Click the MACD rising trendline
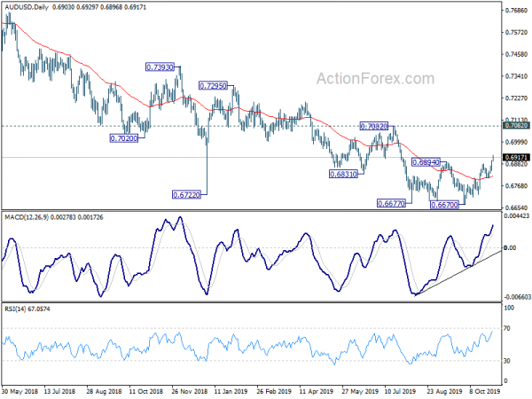The image size is (532, 399). point(458,273)
